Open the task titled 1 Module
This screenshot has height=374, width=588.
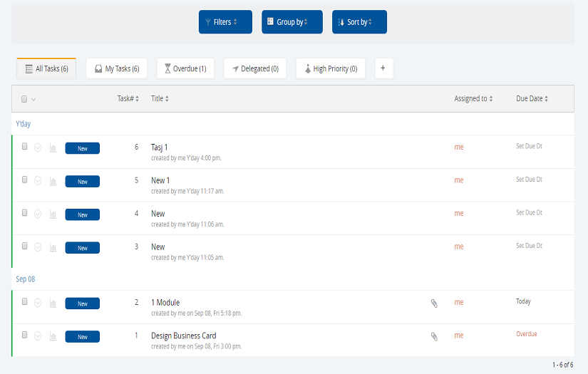click(165, 303)
